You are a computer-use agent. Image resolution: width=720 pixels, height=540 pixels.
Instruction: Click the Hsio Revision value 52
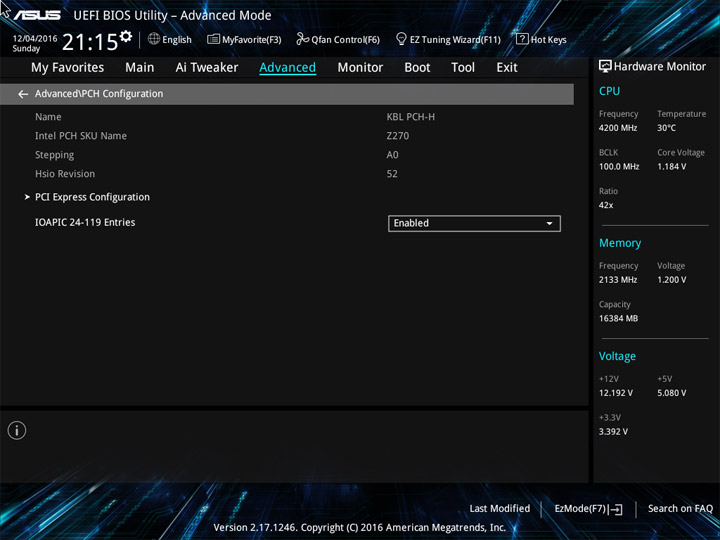tap(392, 174)
